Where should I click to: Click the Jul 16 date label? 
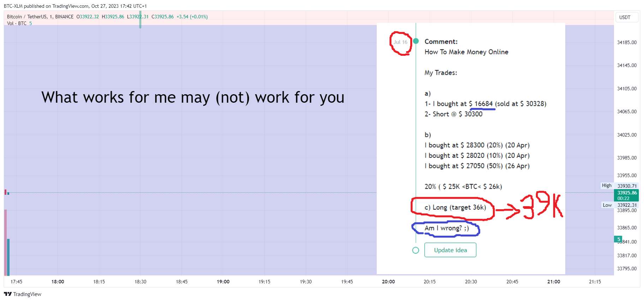click(x=400, y=42)
